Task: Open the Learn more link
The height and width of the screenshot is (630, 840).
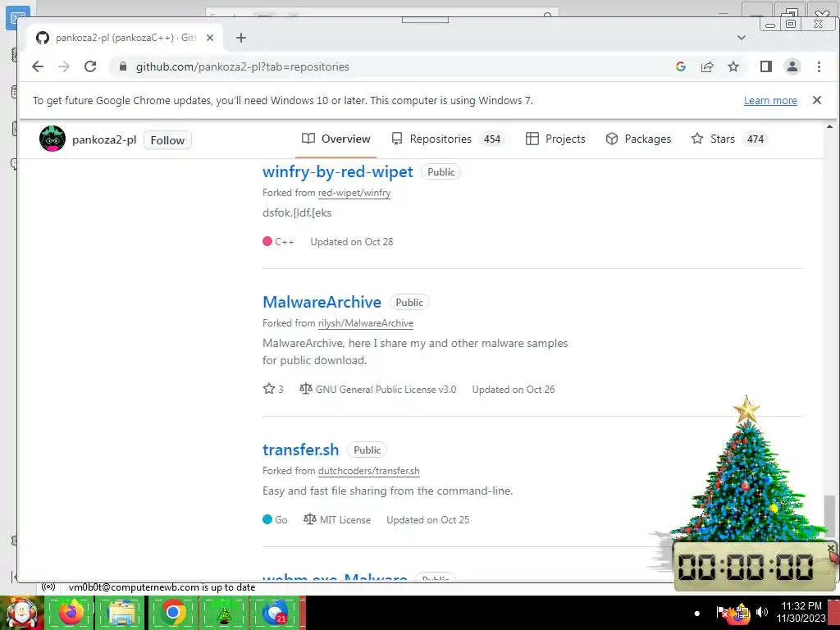Action: tap(770, 101)
